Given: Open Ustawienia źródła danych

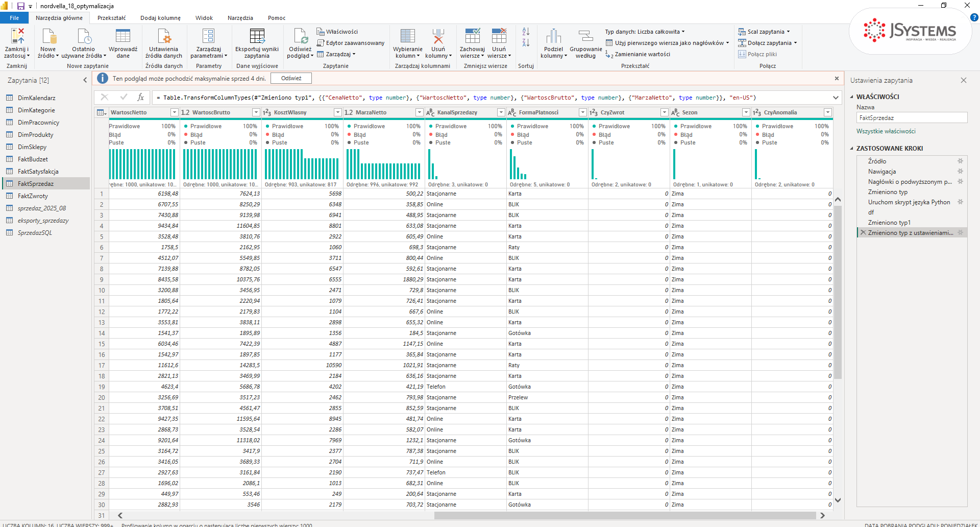Looking at the screenshot, I should click(x=164, y=43).
